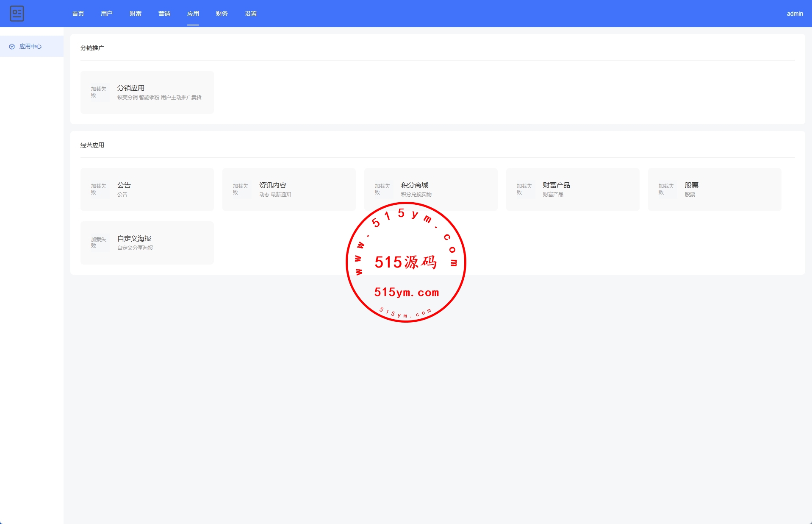Open the 首页 tab in navigation
The image size is (812, 524).
click(x=78, y=14)
